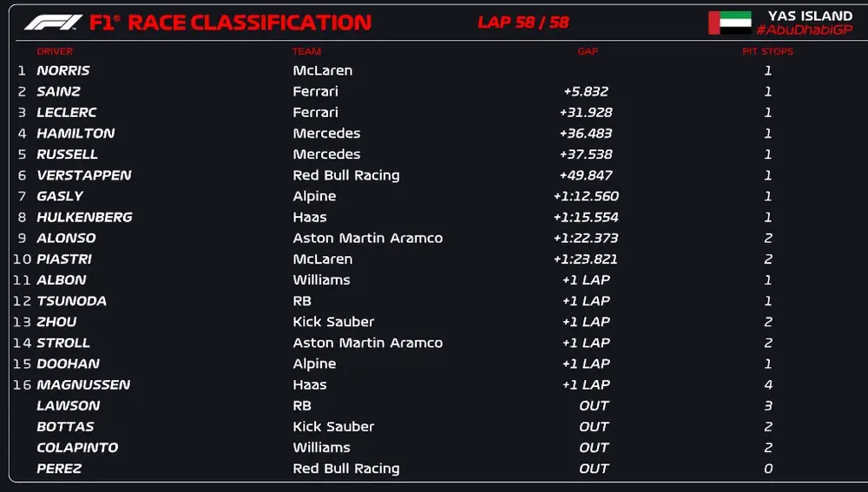868x492 pixels.
Task: Click VERSTAPPEN driver name
Action: [83, 175]
